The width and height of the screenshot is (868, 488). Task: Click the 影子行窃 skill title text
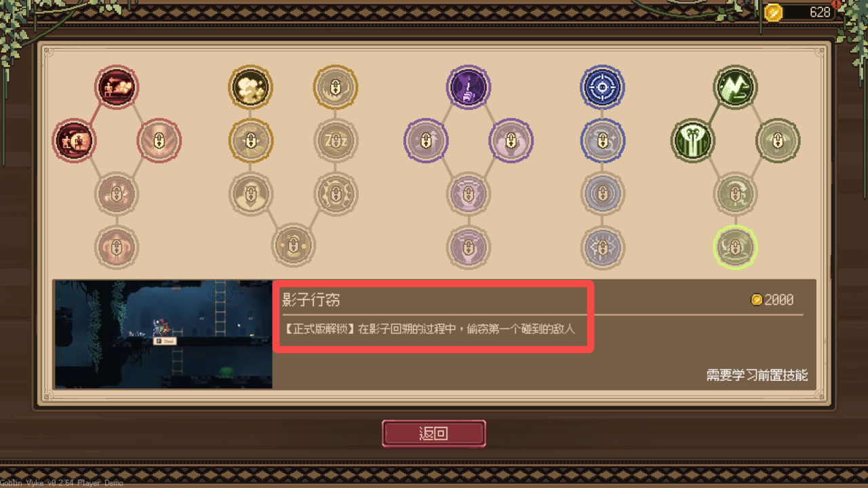tap(311, 300)
